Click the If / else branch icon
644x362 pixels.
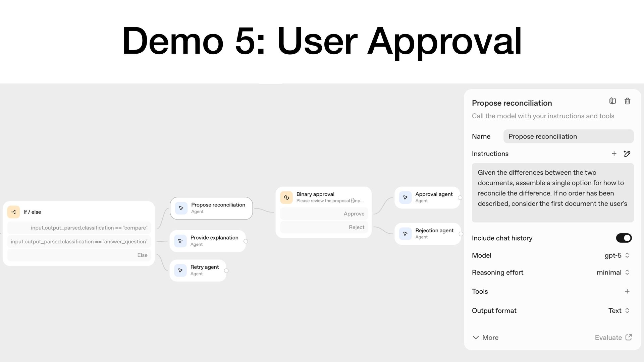(13, 212)
